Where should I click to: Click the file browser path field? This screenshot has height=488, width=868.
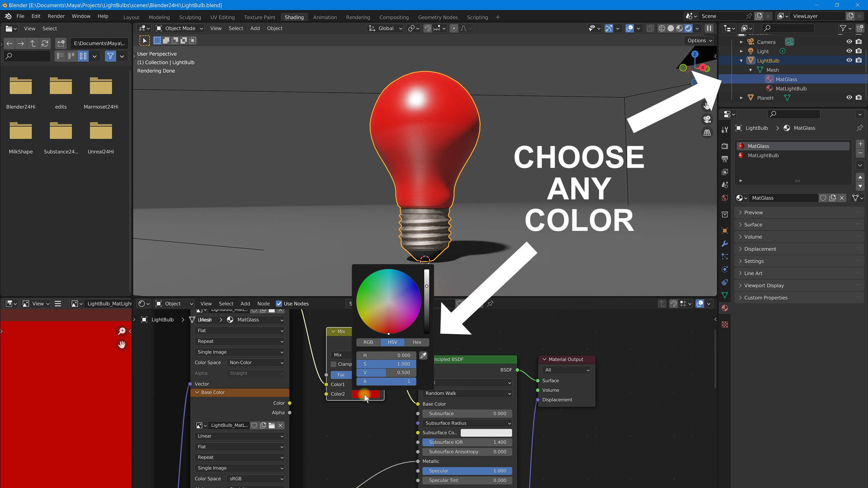99,43
